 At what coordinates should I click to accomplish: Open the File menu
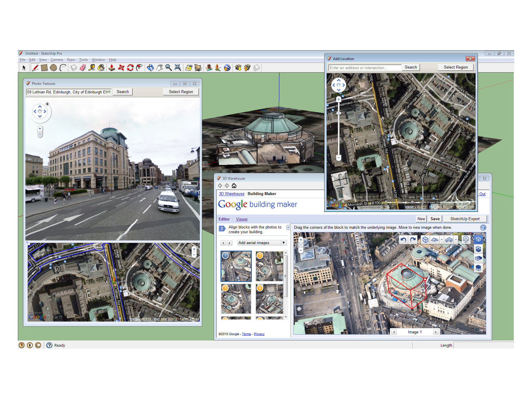(x=22, y=60)
